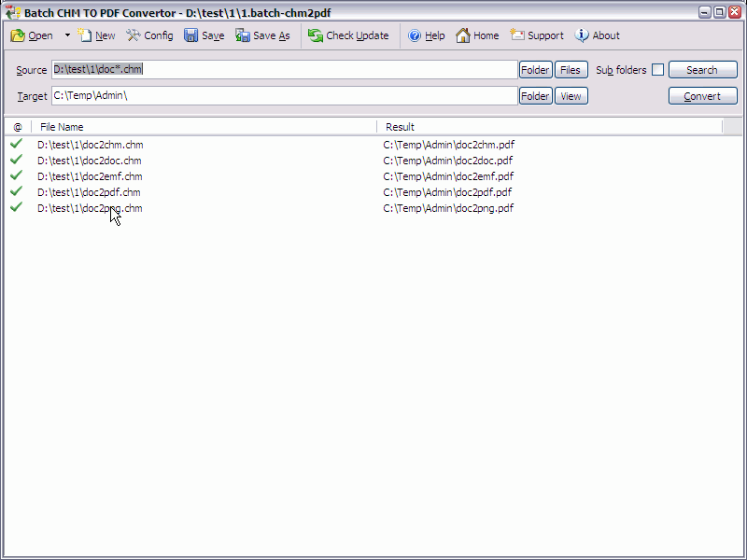Click result C:\Temp\Admin\doc2pdf.pdf

point(447,192)
